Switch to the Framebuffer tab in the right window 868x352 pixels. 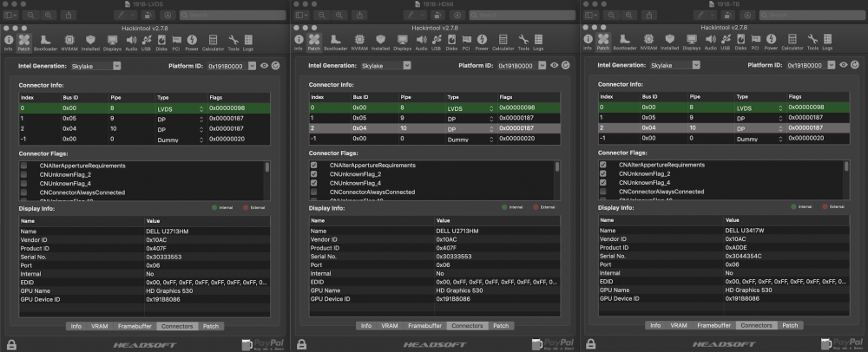point(714,325)
